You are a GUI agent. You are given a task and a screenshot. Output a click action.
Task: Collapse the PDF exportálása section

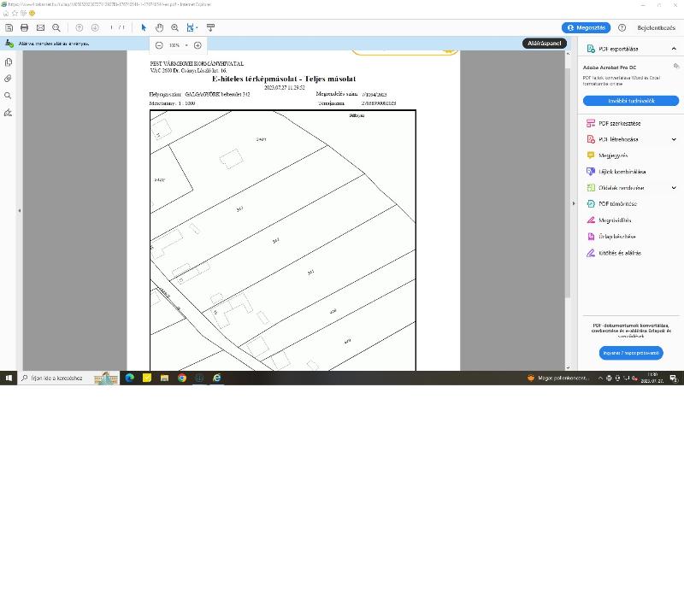[x=674, y=49]
